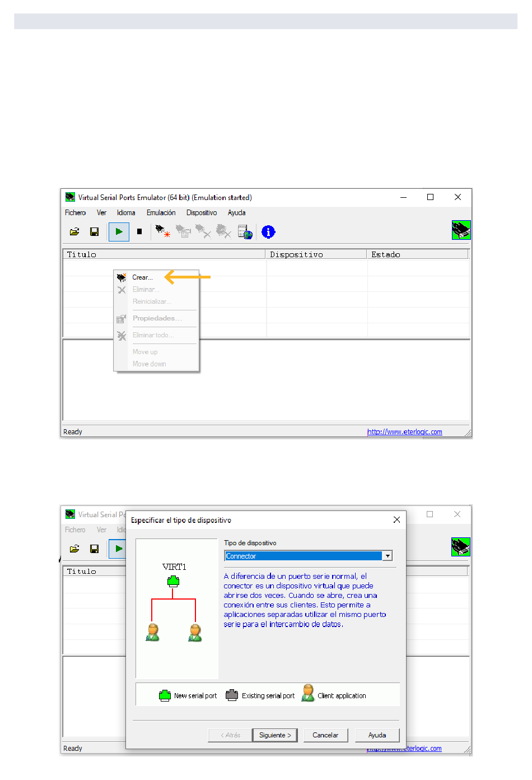Click the blue Connector description paragraph

[x=305, y=600]
